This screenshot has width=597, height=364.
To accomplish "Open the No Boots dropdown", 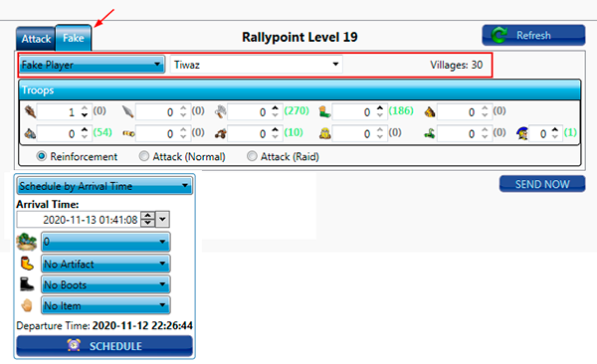I will (x=105, y=284).
